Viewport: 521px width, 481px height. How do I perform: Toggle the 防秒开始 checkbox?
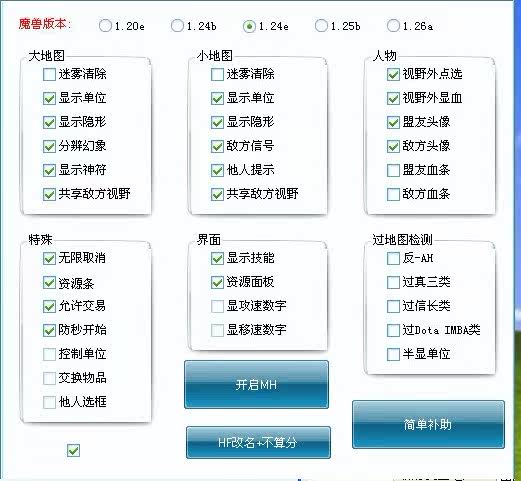pyautogui.click(x=49, y=330)
